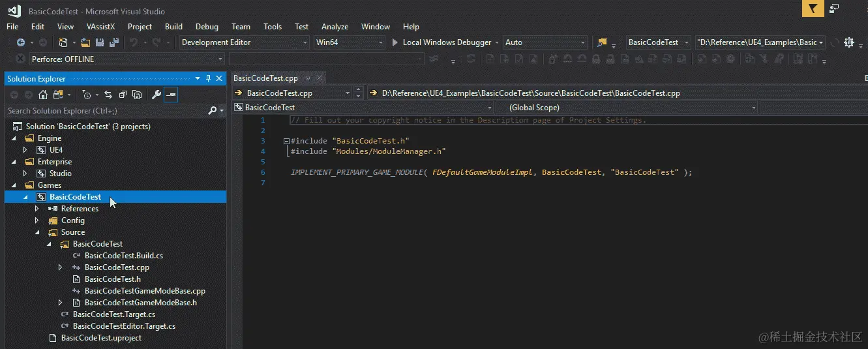Image resolution: width=868 pixels, height=349 pixels.
Task: Open the Development Editor configuration dropdown
Action: click(x=244, y=42)
